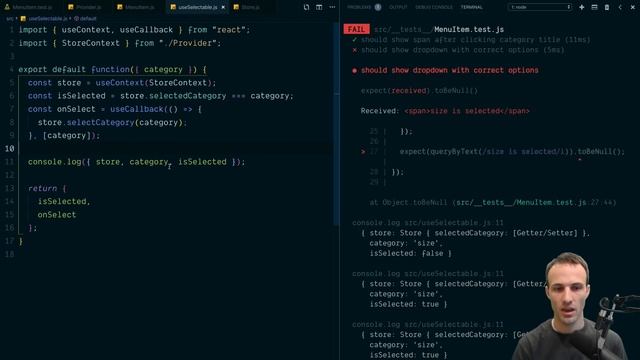Screen dimensions: 640x360
Task: Close the useSelectable.js tab
Action: 223,7
